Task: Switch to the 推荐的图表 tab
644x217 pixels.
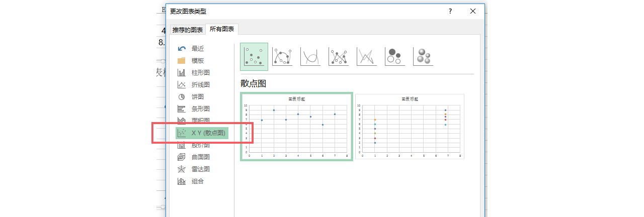Action: pos(188,30)
